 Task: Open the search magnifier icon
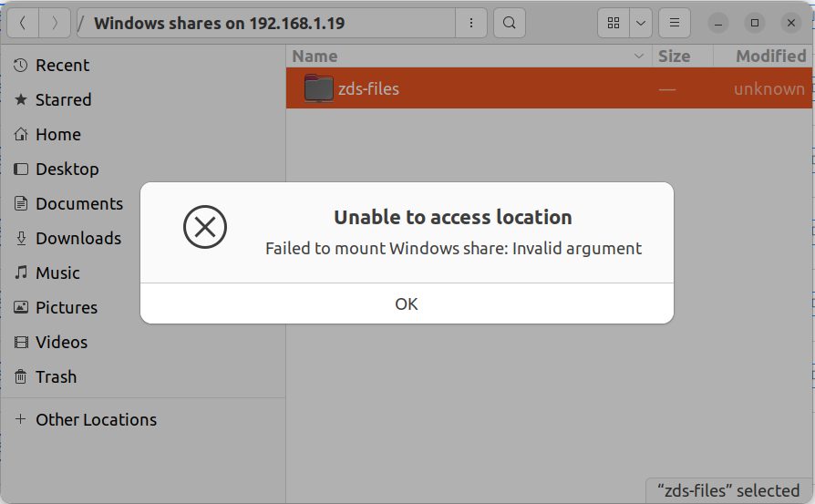[510, 24]
